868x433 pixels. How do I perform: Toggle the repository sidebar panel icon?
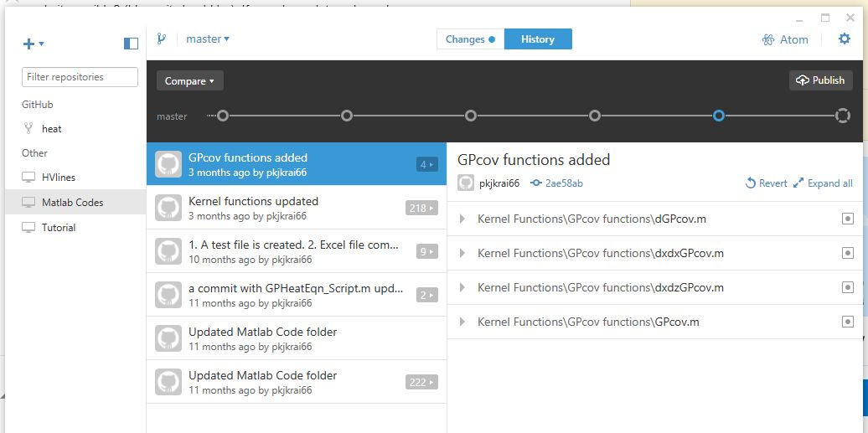131,44
